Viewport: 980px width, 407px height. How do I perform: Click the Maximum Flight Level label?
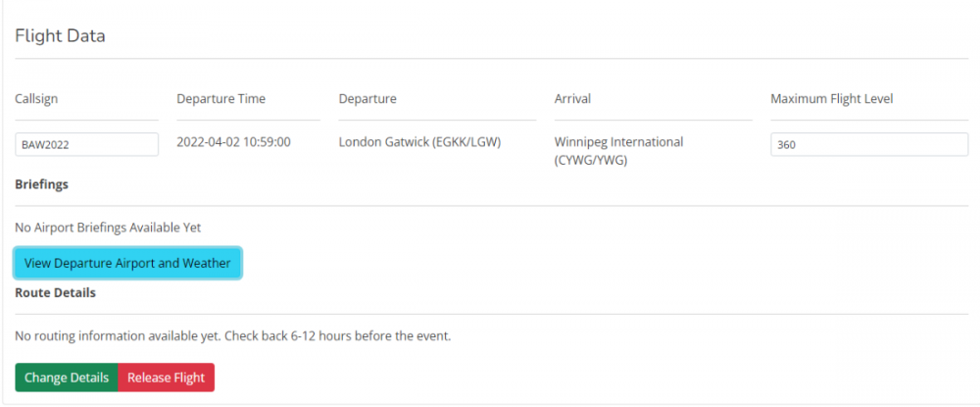831,98
